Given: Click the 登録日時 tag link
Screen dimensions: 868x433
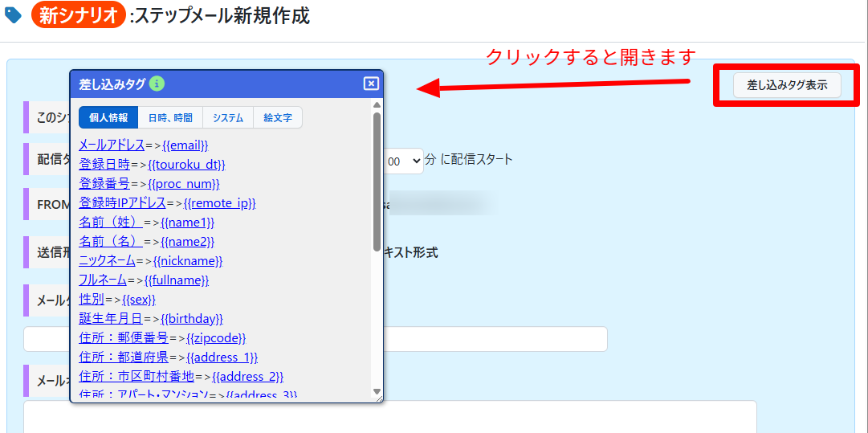Looking at the screenshot, I should coord(104,165).
